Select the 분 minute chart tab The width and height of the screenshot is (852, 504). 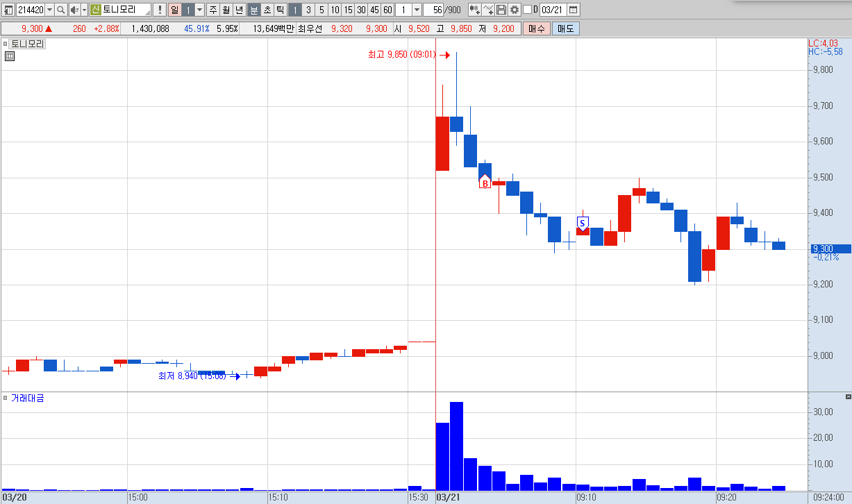tap(254, 10)
